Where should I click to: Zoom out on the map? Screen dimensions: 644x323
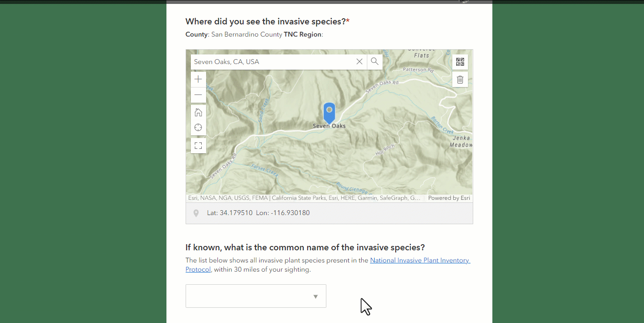click(x=198, y=95)
